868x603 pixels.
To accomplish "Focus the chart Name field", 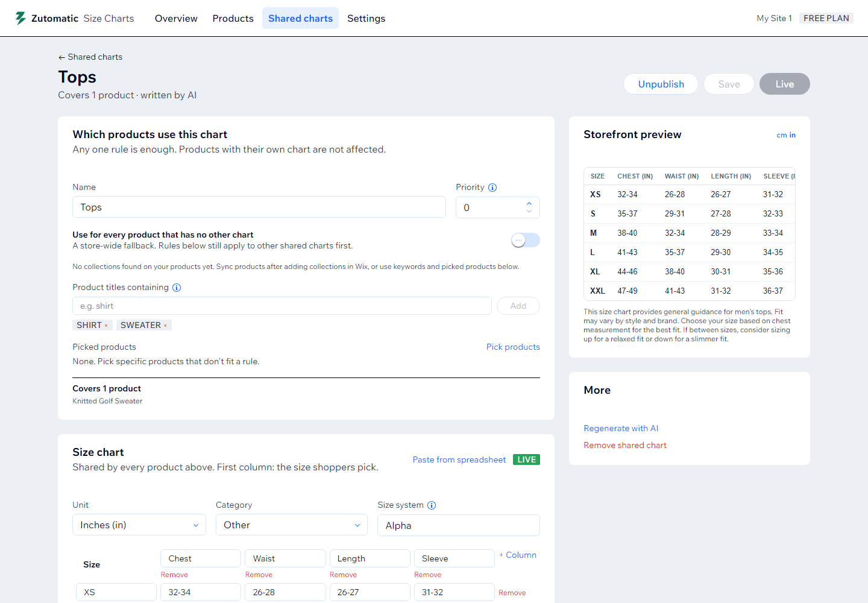I will tap(259, 207).
